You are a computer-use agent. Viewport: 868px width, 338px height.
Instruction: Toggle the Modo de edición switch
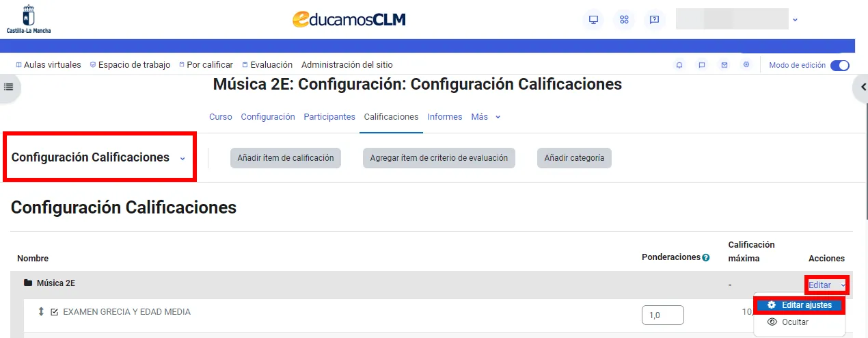point(840,66)
